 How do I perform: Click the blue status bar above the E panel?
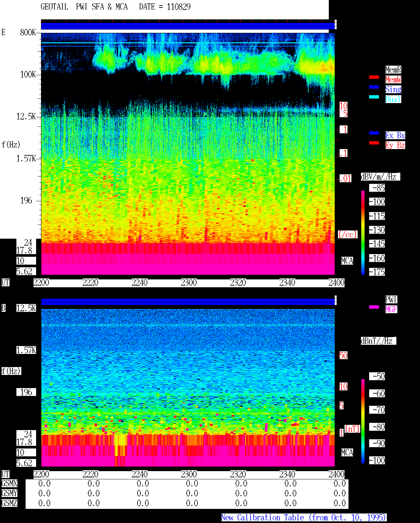coord(188,26)
